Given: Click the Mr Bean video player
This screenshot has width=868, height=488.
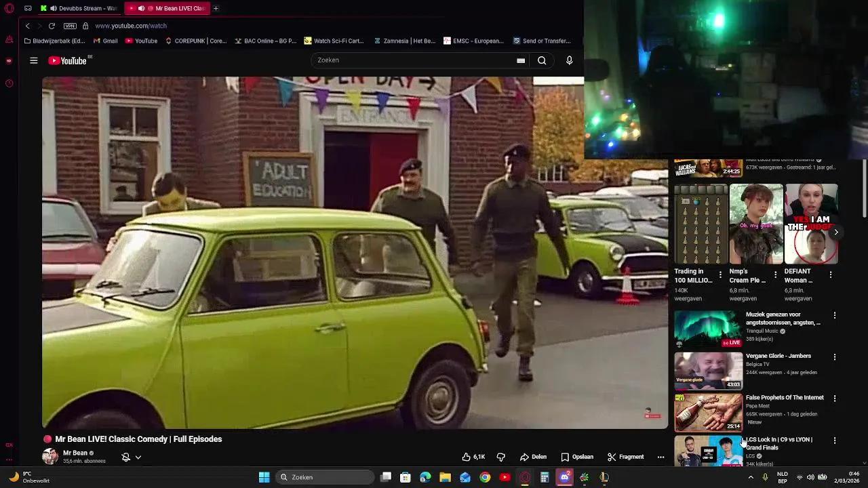Looking at the screenshot, I should tap(355, 253).
